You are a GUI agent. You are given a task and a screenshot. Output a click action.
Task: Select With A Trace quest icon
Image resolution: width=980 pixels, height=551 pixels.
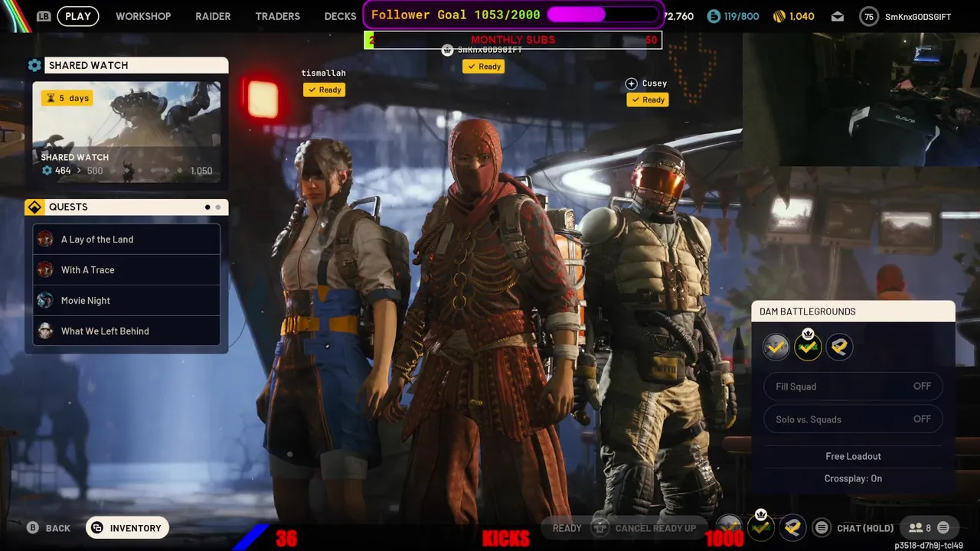click(45, 270)
